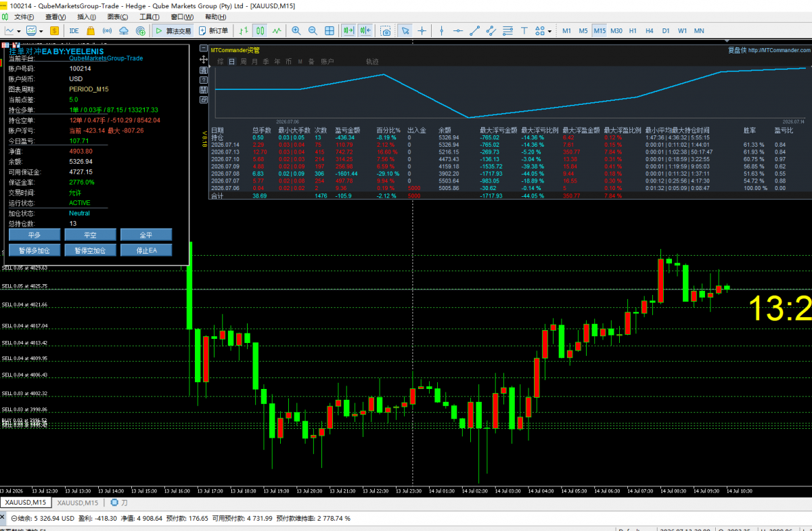Click the 停止EA button

146,250
